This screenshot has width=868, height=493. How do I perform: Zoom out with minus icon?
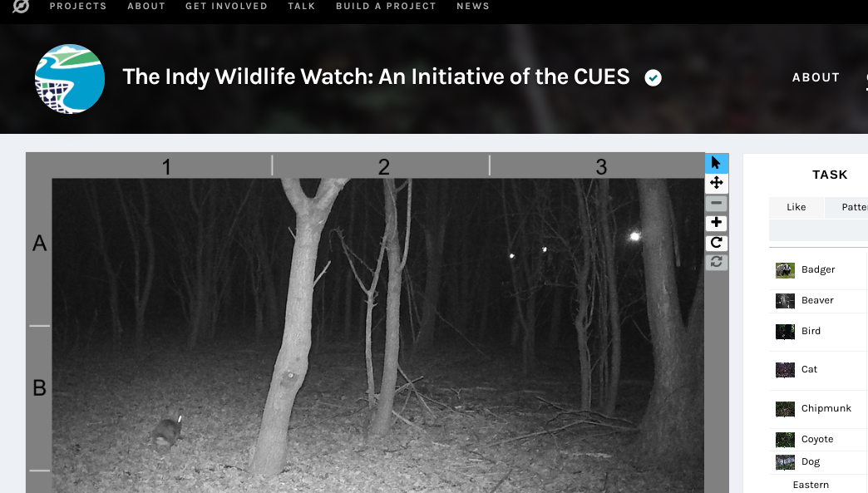click(717, 203)
